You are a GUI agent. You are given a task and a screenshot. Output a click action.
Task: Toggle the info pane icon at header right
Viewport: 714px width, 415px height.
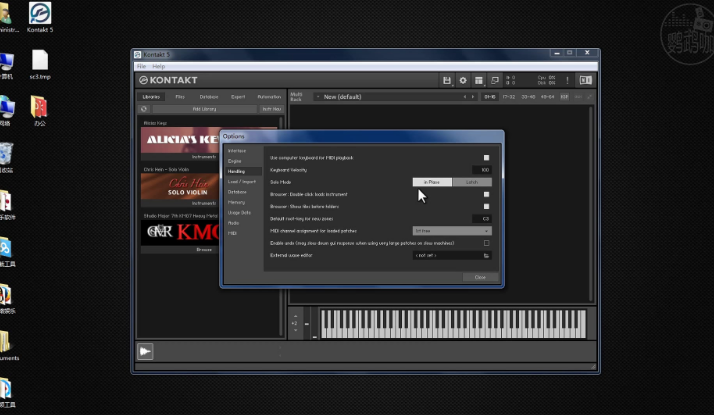click(585, 80)
